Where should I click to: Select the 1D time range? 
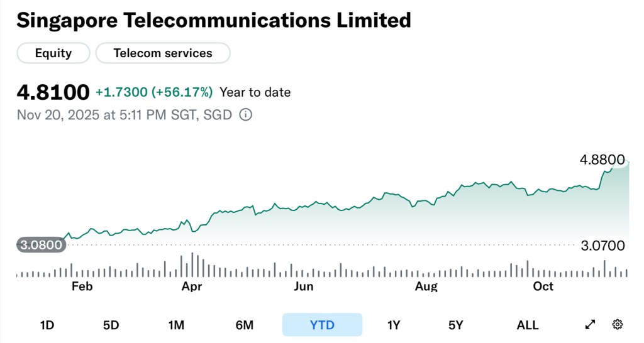pos(47,325)
